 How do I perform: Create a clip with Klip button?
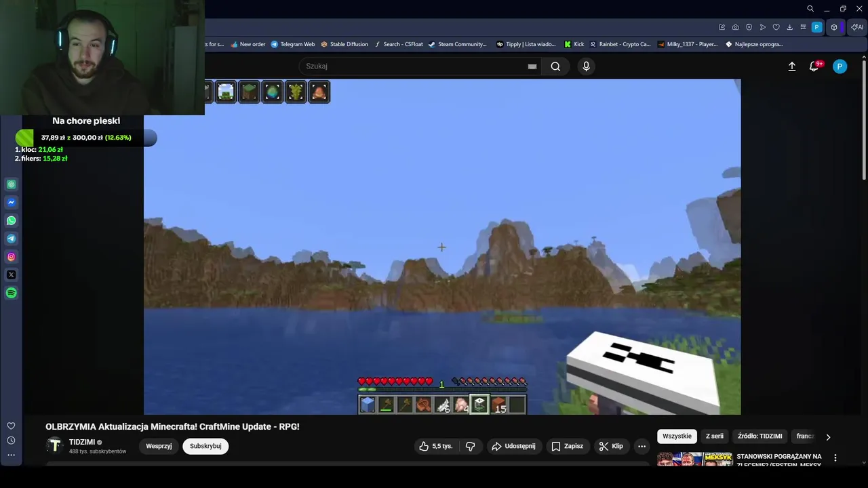coord(610,446)
